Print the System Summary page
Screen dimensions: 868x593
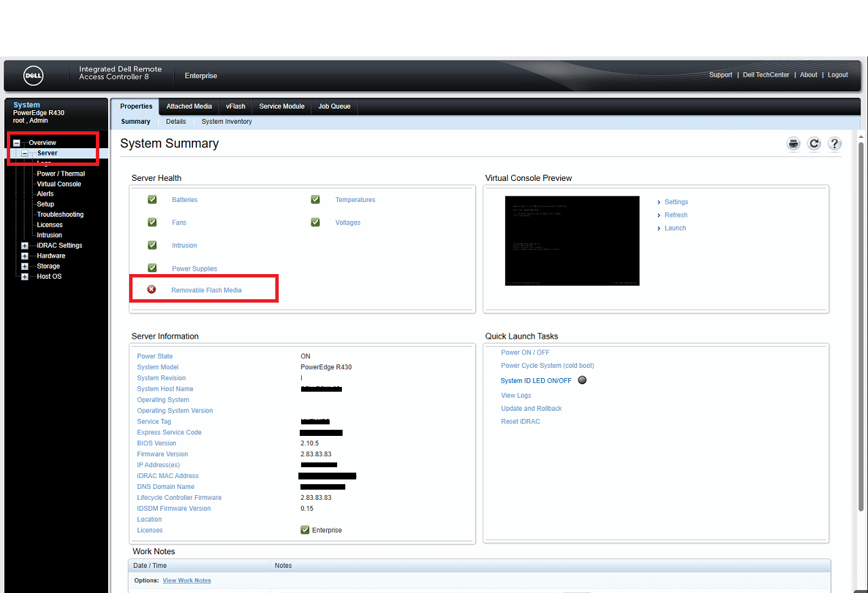(793, 143)
